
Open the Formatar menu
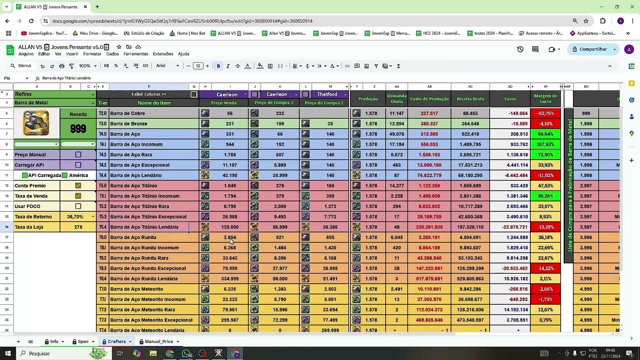point(92,54)
